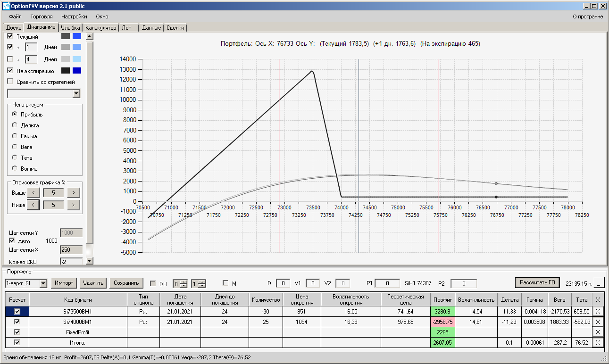Choose Гамма as the plotted value

(15, 136)
